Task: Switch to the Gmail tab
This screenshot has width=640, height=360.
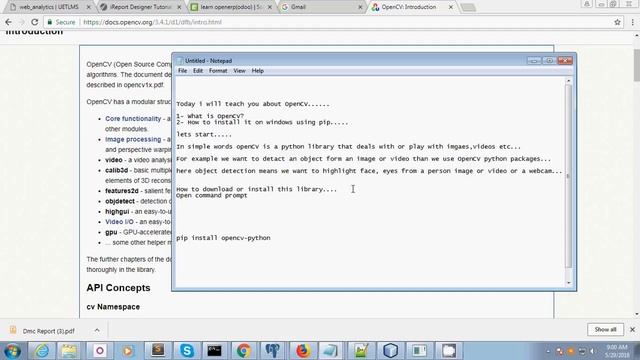Action: pos(322,7)
